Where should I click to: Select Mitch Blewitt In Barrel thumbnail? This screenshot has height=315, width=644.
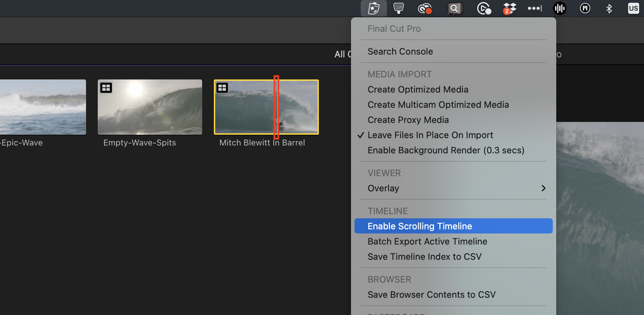[266, 107]
